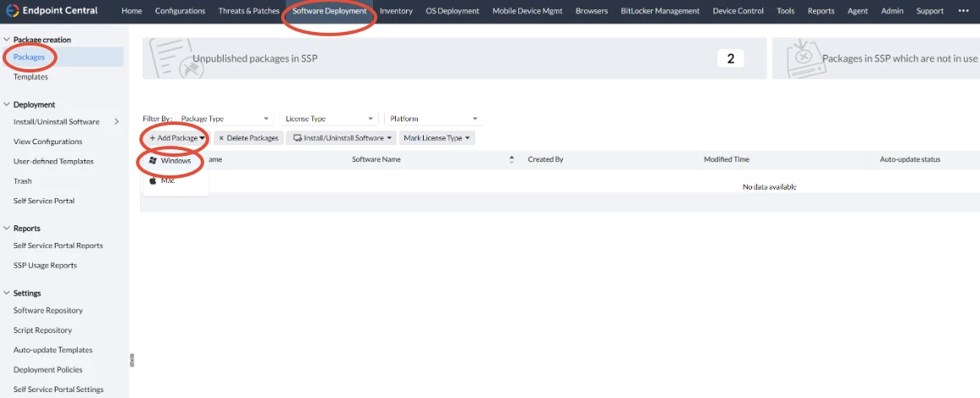Open Unpublished packages in SSP card
980x398 pixels.
tap(454, 58)
